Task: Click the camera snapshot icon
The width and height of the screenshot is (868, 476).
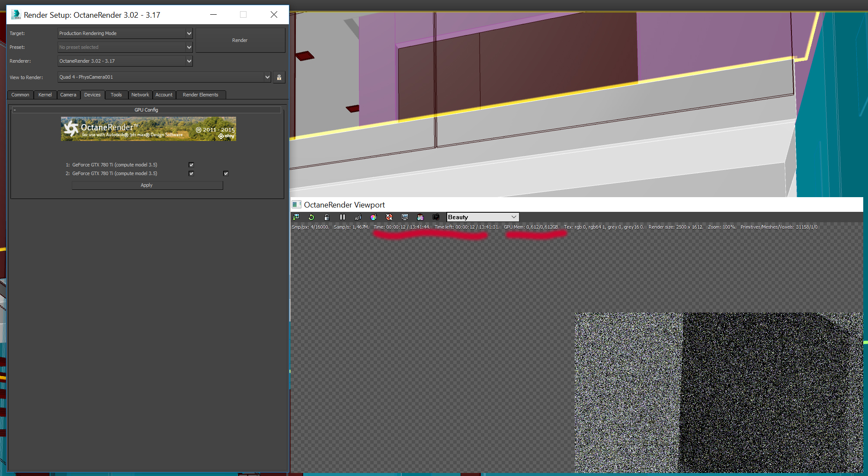Action: (436, 217)
